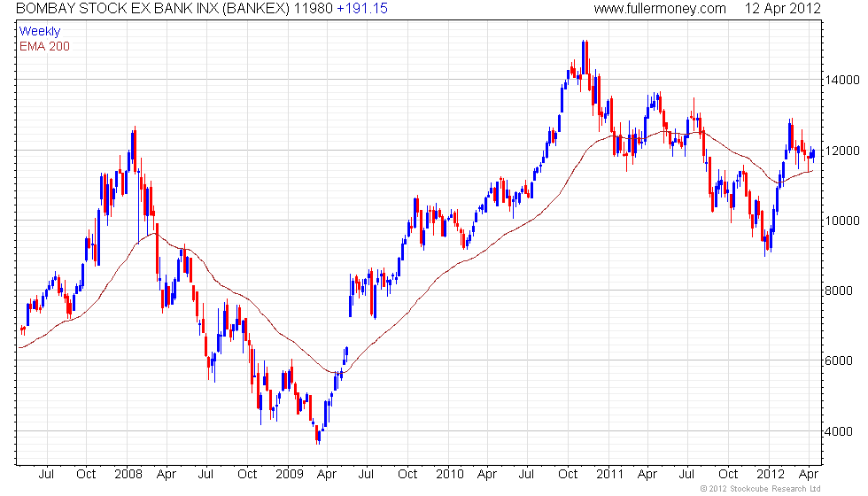The width and height of the screenshot is (868, 496).
Task: Click the 2009 year label on time axis
Action: (x=290, y=475)
